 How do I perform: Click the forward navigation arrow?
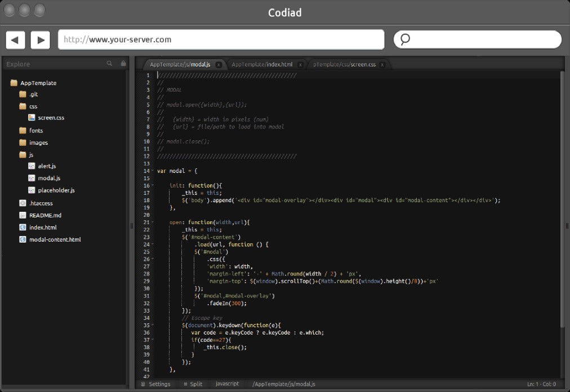(x=39, y=39)
